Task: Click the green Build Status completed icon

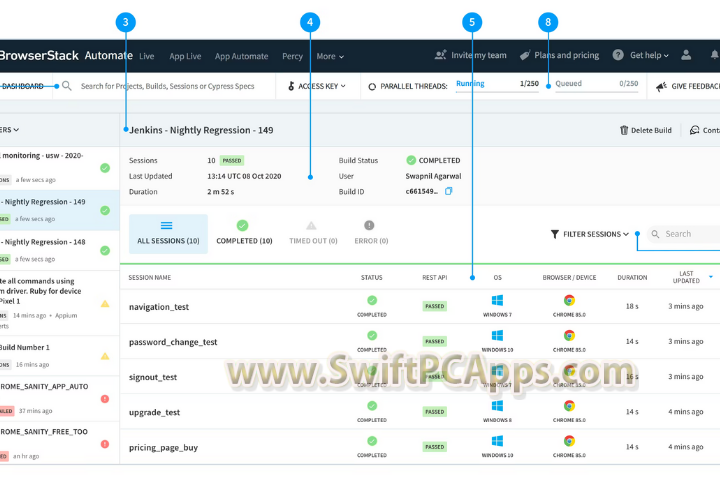Action: click(x=411, y=160)
